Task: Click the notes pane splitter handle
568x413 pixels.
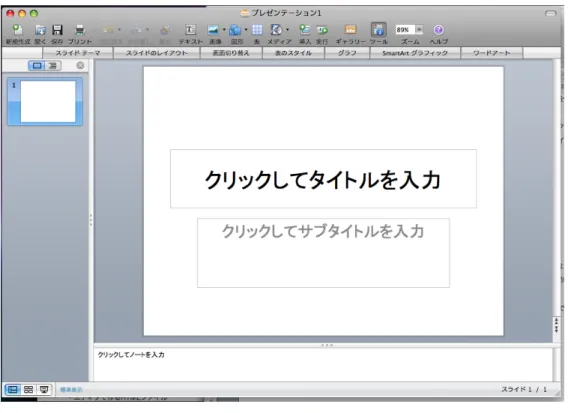Action: click(x=327, y=345)
